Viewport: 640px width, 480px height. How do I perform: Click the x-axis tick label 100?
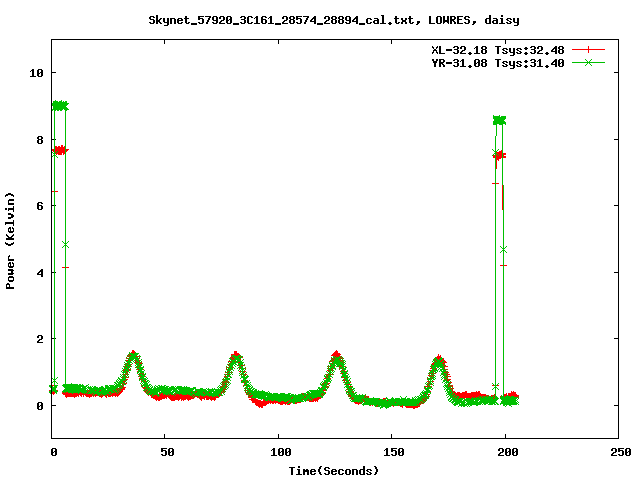point(281,452)
